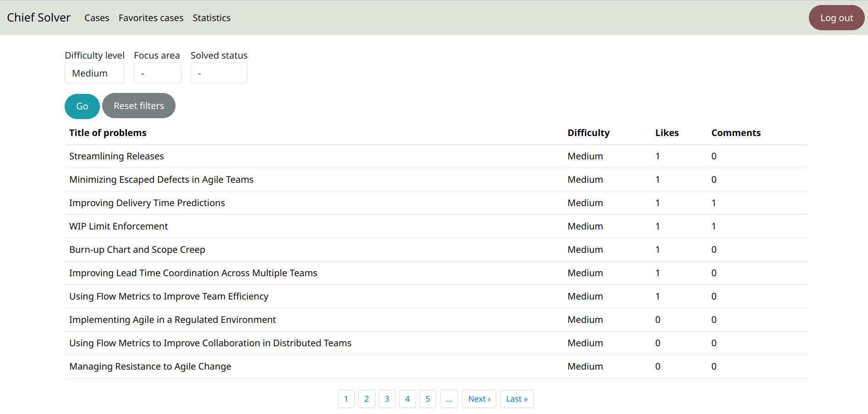Click the Title of problems column header
Image resolution: width=868 pixels, height=414 pixels.
[108, 133]
